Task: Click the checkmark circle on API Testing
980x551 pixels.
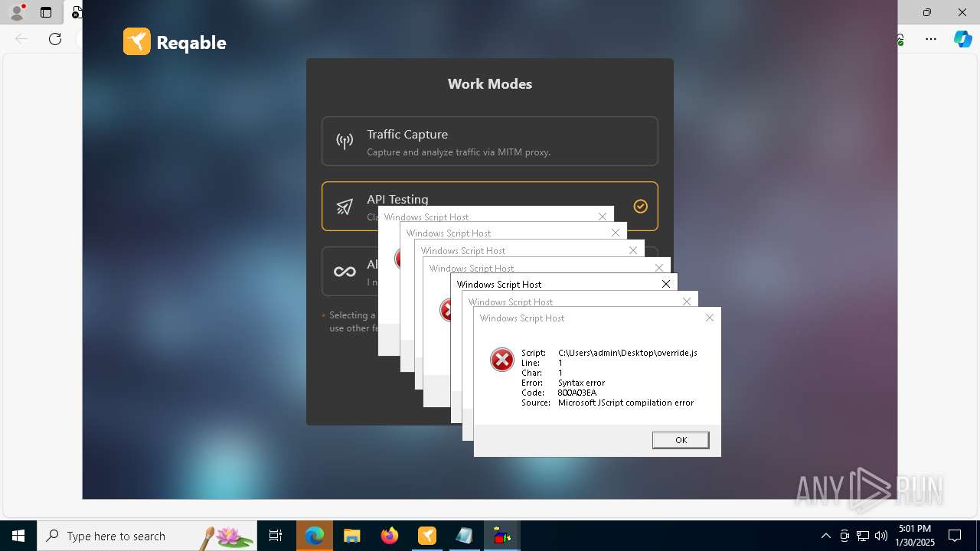Action: click(x=641, y=206)
